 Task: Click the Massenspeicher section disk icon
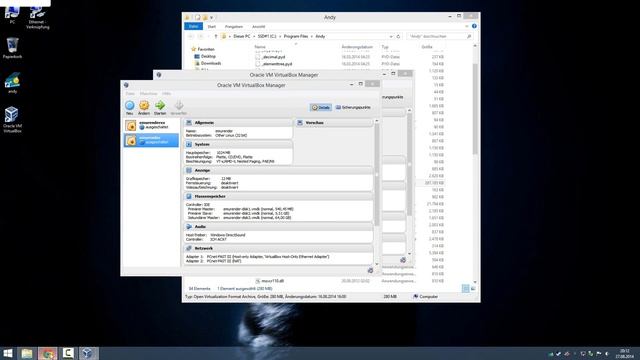click(189, 196)
